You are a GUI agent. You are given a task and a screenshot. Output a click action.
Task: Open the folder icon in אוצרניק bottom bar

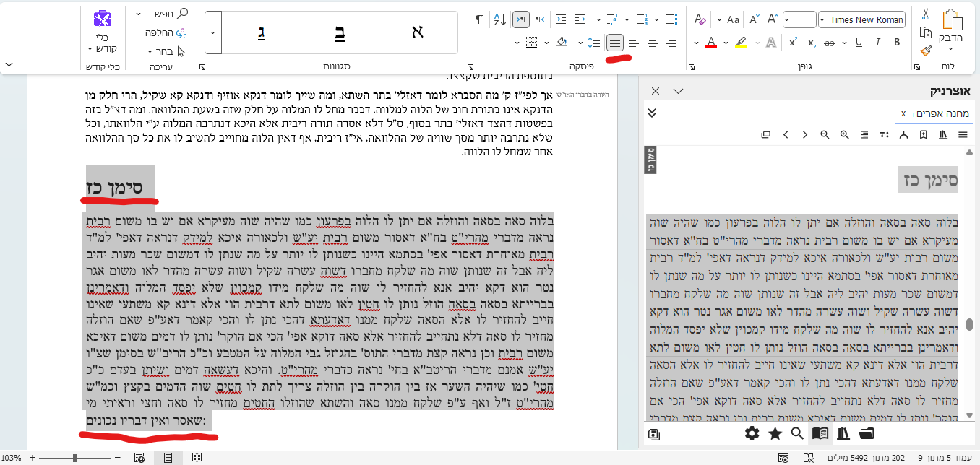click(867, 433)
